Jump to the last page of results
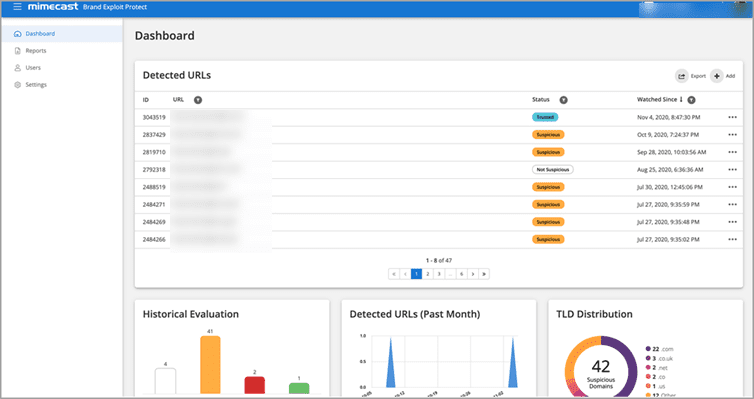 (484, 274)
